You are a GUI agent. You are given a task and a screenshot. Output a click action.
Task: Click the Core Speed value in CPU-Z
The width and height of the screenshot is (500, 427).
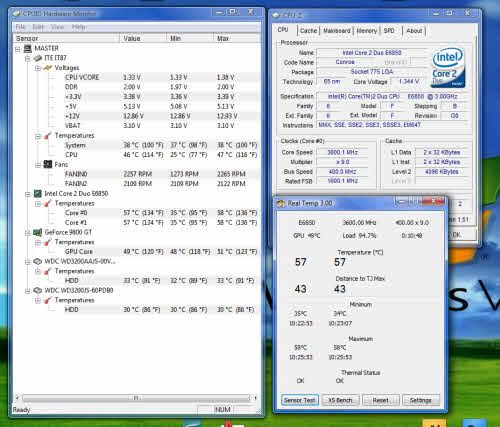(342, 152)
